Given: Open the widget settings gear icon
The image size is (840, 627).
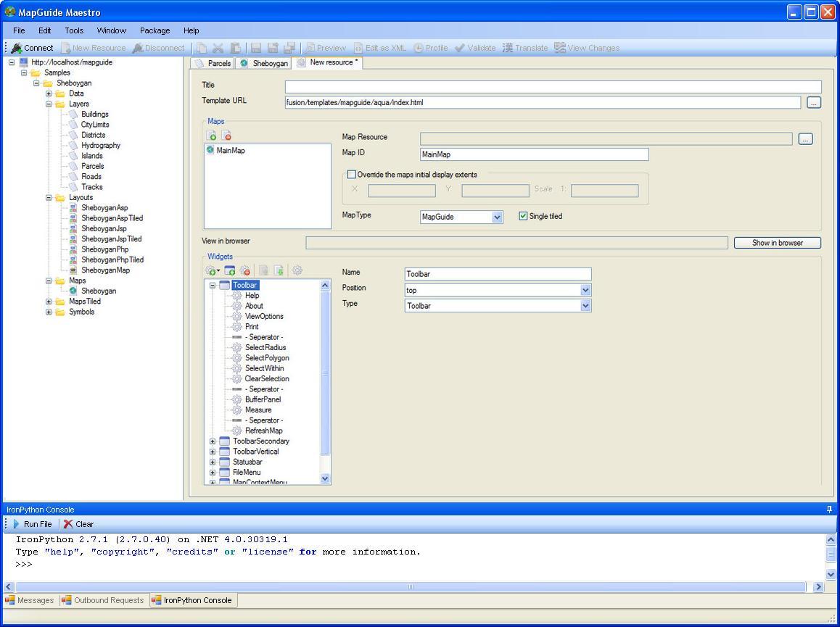Looking at the screenshot, I should pyautogui.click(x=297, y=270).
